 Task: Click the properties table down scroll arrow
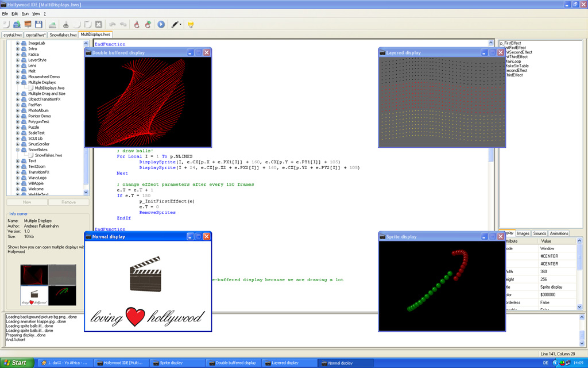point(579,307)
